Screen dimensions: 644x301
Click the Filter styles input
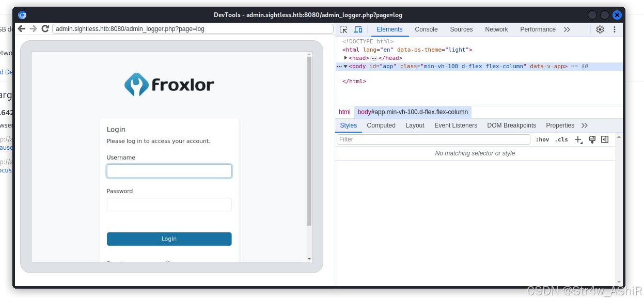pyautogui.click(x=433, y=139)
